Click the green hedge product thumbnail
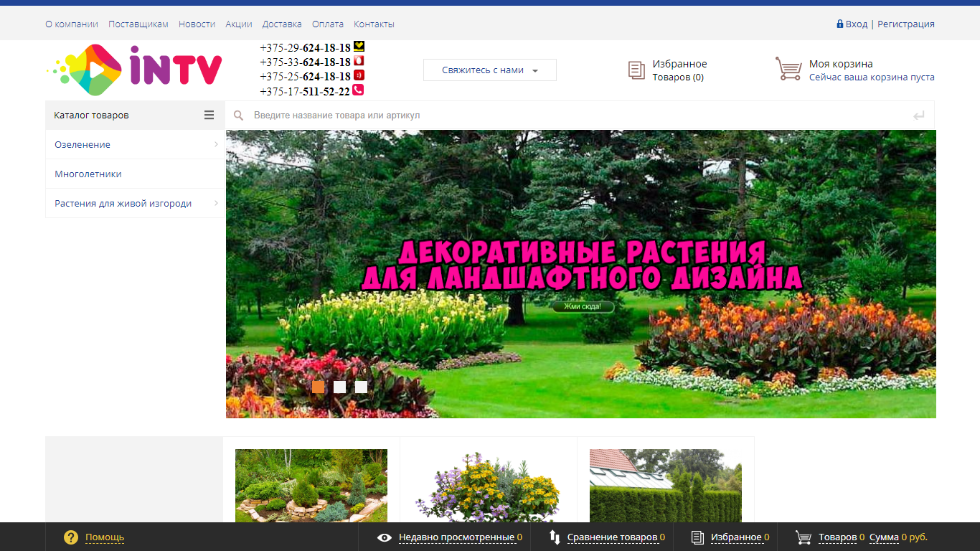 click(x=666, y=486)
